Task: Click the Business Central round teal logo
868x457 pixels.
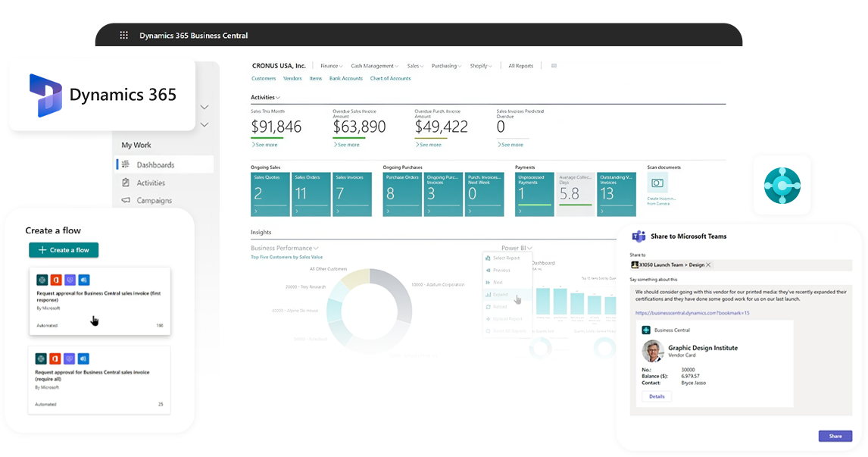Action: pos(782,186)
